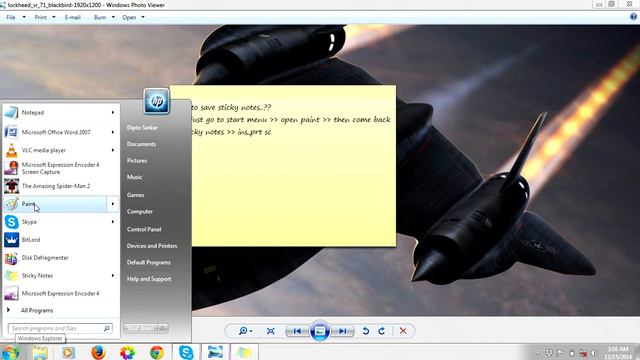Delete the current photo
Viewport: 640px width, 360px height.
tap(403, 331)
